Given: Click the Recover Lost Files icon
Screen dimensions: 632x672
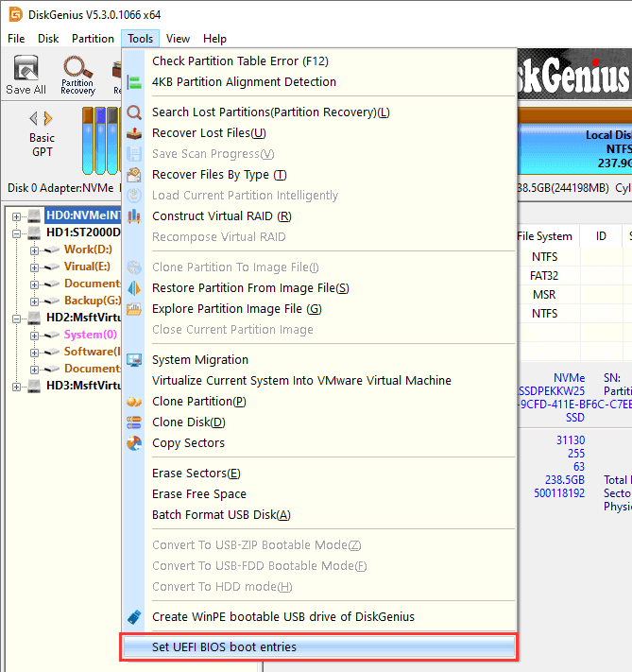Looking at the screenshot, I should [134, 133].
